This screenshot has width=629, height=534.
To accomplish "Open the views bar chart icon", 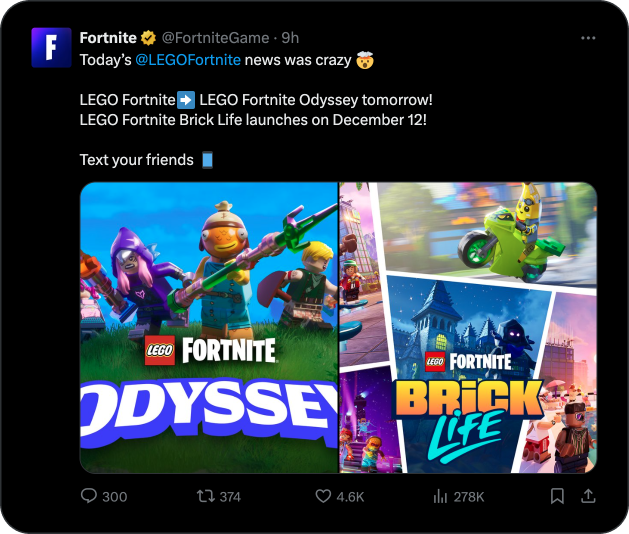I will (x=439, y=496).
